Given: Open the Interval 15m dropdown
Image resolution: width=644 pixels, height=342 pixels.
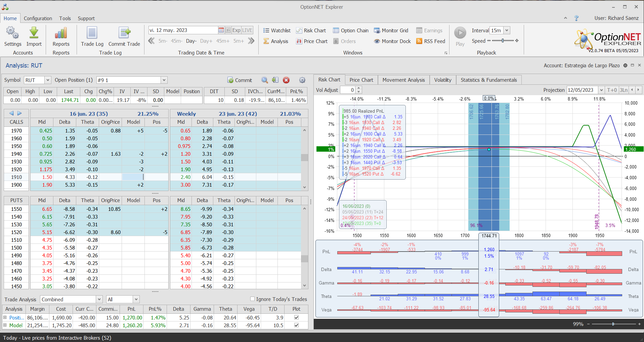Looking at the screenshot, I should coord(507,31).
